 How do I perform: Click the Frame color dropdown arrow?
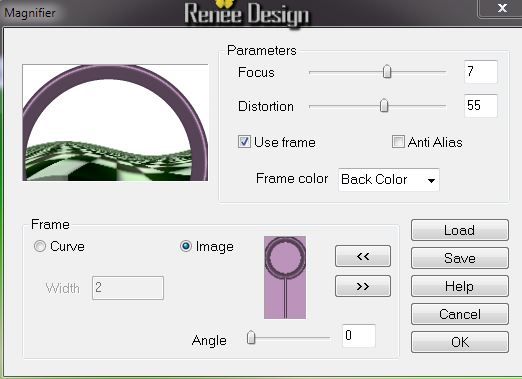(x=431, y=180)
